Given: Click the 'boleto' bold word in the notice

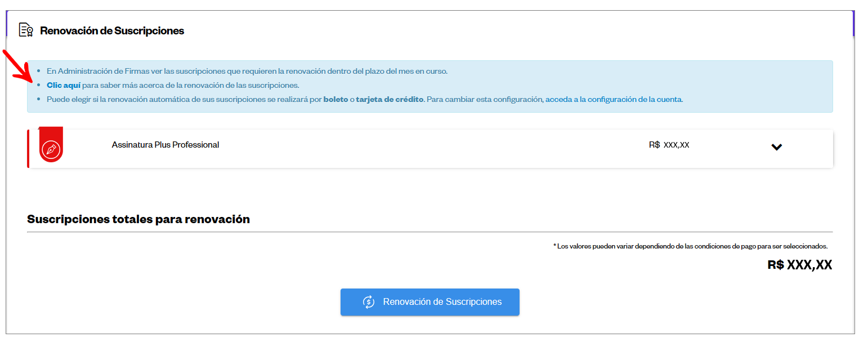Looking at the screenshot, I should coord(335,99).
